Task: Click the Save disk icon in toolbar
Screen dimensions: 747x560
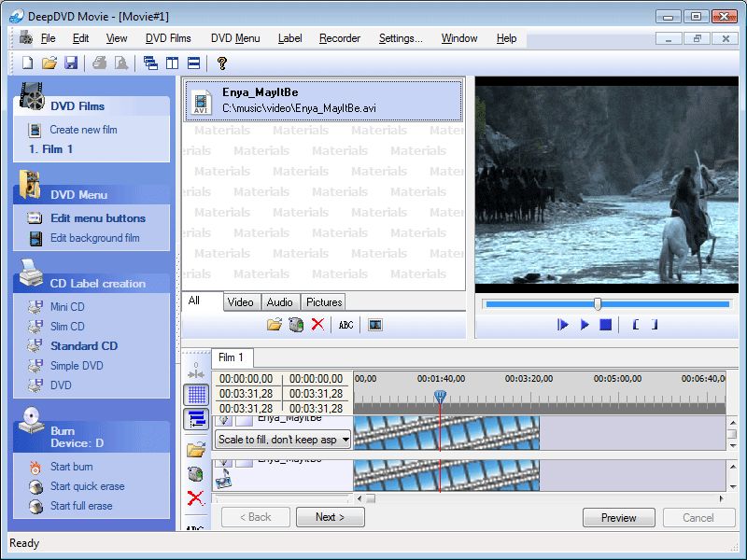Action: pos(71,63)
